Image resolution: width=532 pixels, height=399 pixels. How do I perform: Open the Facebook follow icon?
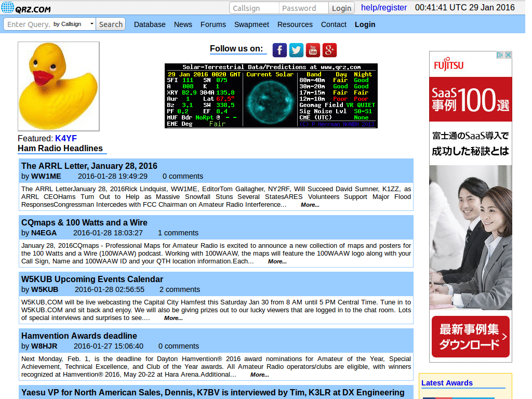[280, 50]
